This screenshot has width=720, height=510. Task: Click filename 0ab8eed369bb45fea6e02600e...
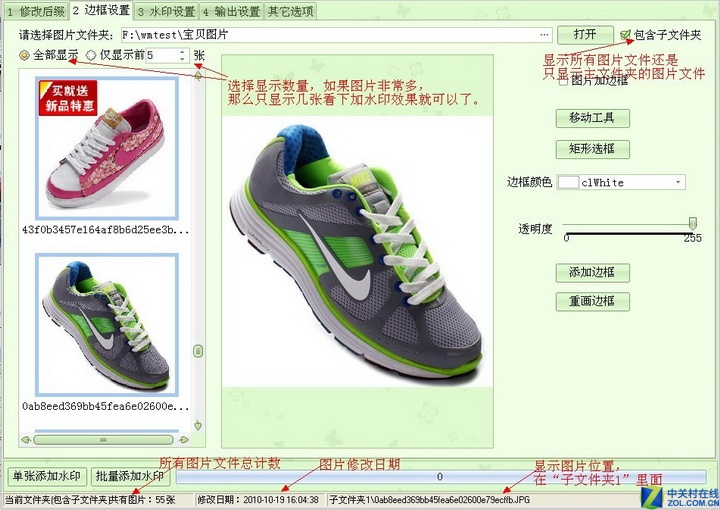point(106,406)
